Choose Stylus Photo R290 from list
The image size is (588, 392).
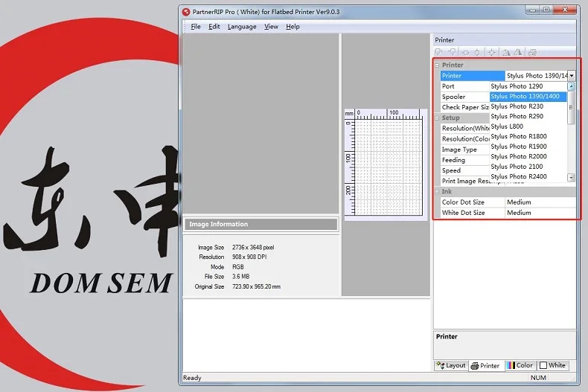528,117
